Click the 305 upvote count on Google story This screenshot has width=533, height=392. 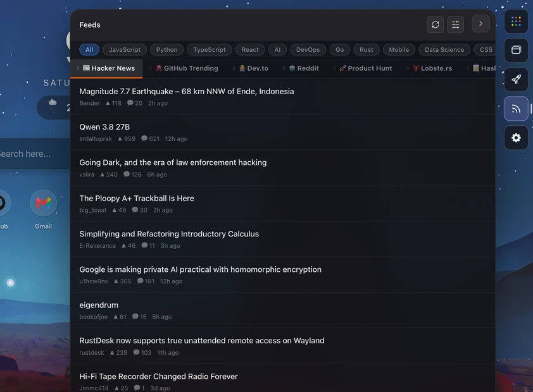(x=122, y=281)
